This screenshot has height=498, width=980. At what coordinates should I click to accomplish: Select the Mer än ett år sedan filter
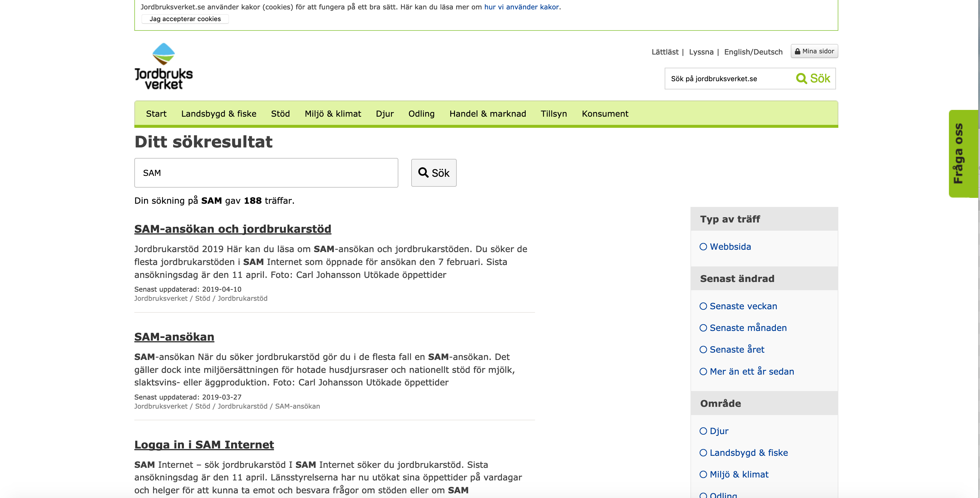tap(747, 371)
